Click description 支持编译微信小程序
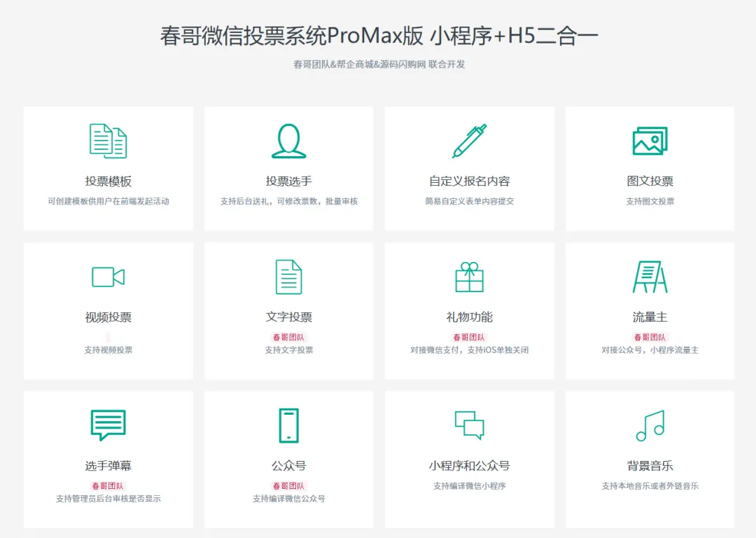The width and height of the screenshot is (756, 538). click(x=469, y=486)
